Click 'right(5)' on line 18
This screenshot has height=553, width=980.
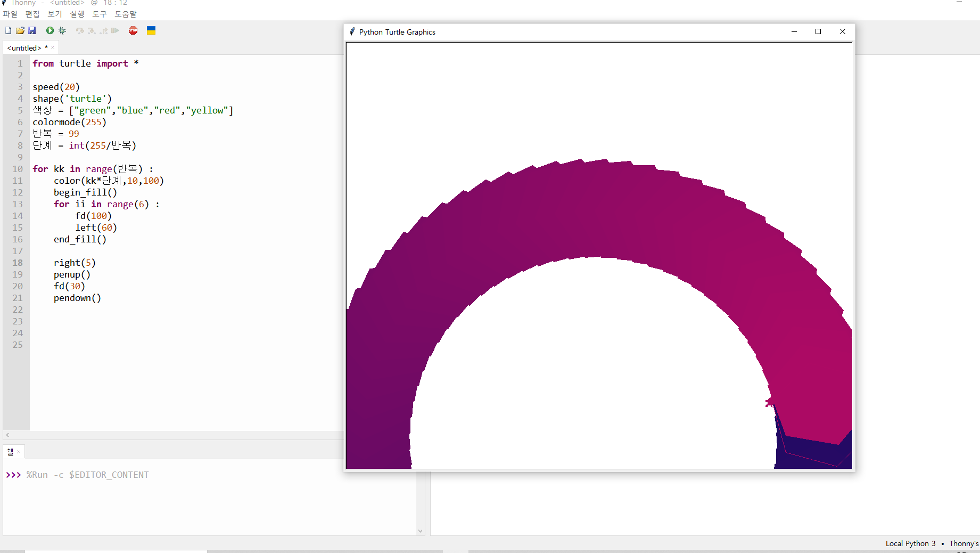(x=75, y=263)
